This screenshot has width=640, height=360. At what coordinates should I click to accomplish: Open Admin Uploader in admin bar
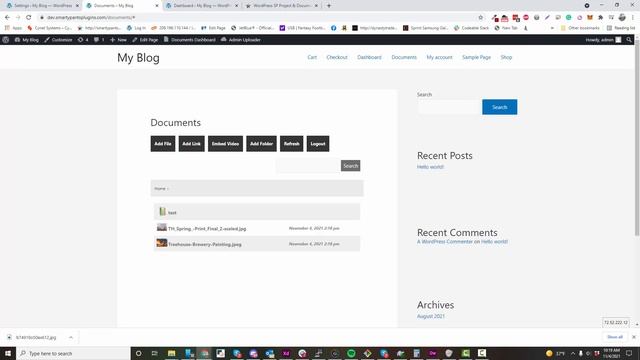point(241,40)
